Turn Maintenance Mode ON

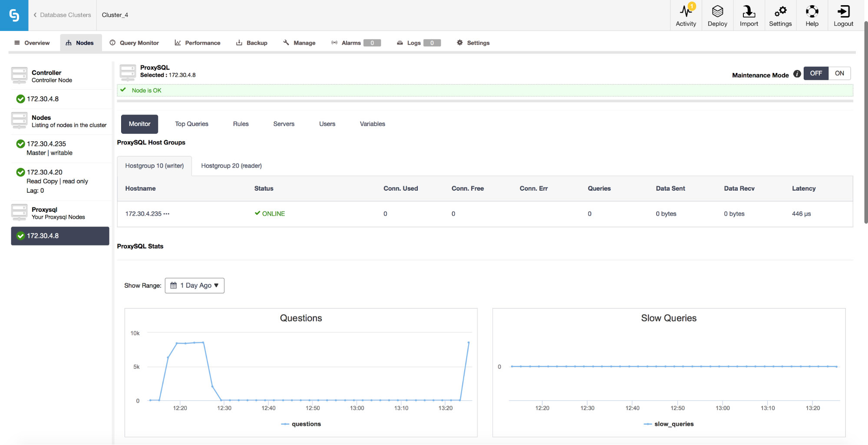pos(839,73)
